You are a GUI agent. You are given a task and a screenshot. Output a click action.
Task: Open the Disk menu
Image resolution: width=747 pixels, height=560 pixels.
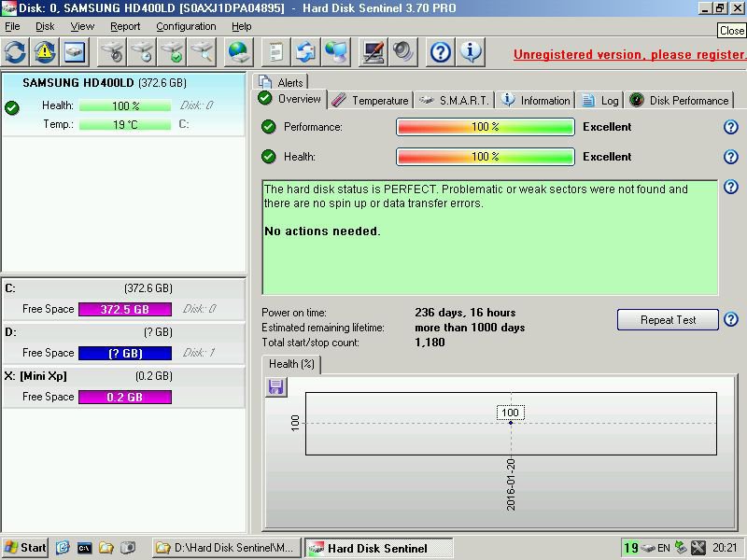(45, 27)
